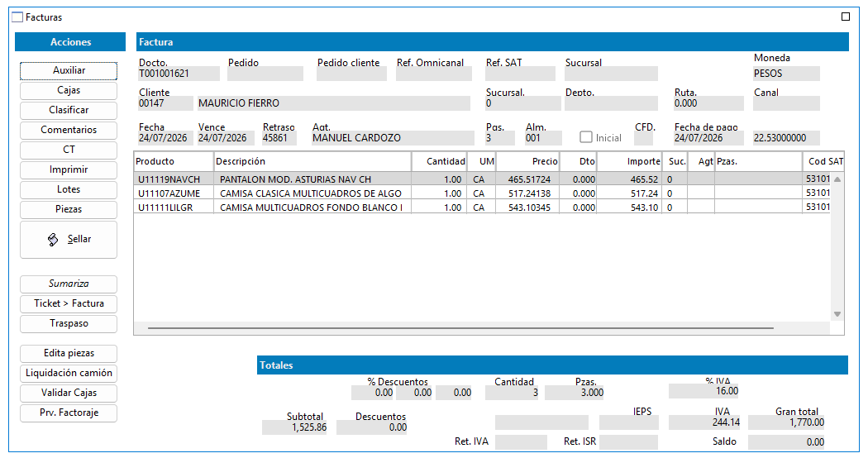Select the Validar Cajas button
Screen dimensions: 868x458
[69, 394]
